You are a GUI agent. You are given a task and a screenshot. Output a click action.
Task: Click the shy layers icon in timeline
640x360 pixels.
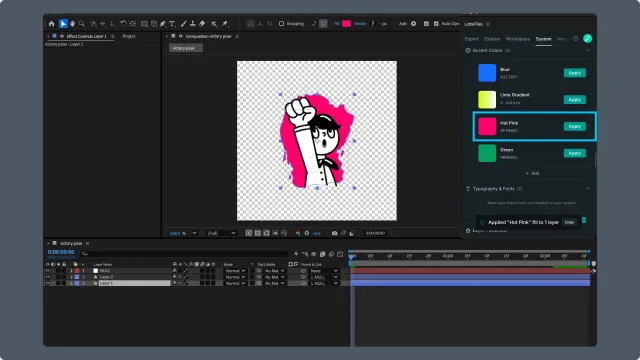pos(314,254)
